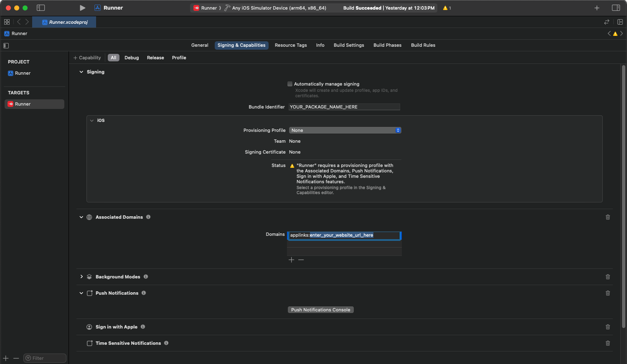
Task: Open the Provisioning Profile dropdown
Action: 345,130
